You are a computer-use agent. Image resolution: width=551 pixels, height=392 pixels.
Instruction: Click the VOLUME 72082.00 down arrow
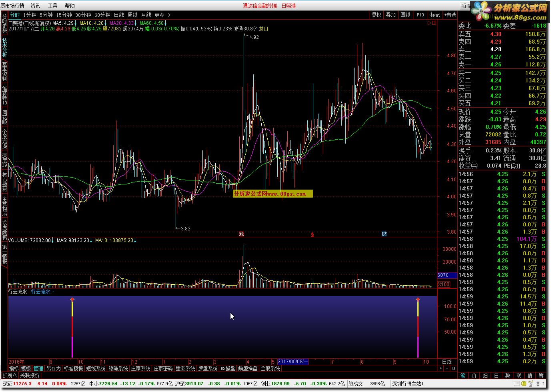53,240
